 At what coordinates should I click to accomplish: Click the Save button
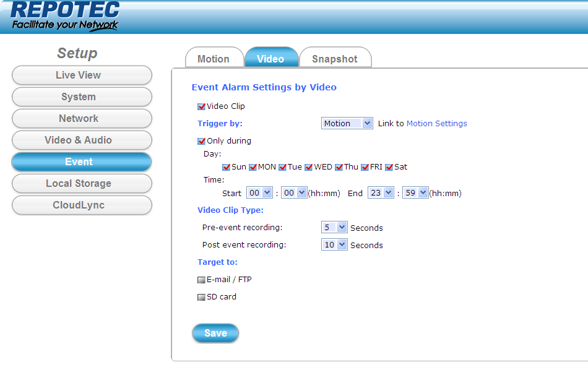point(215,333)
